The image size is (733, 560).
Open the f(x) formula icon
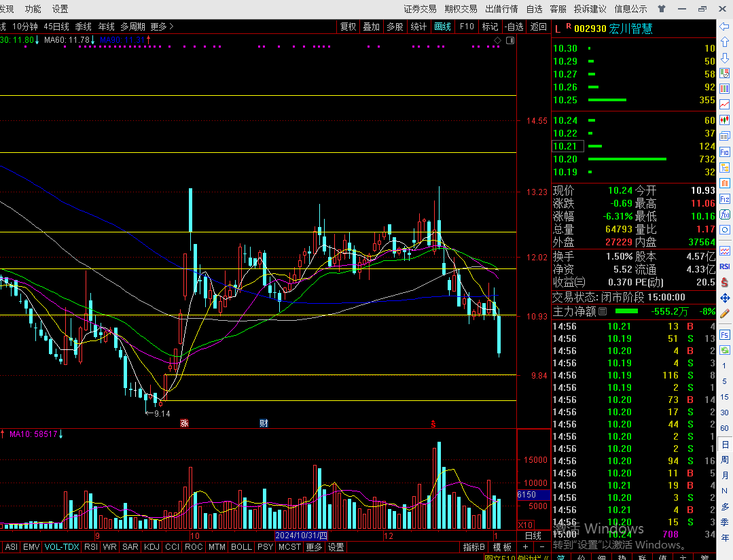[725, 215]
